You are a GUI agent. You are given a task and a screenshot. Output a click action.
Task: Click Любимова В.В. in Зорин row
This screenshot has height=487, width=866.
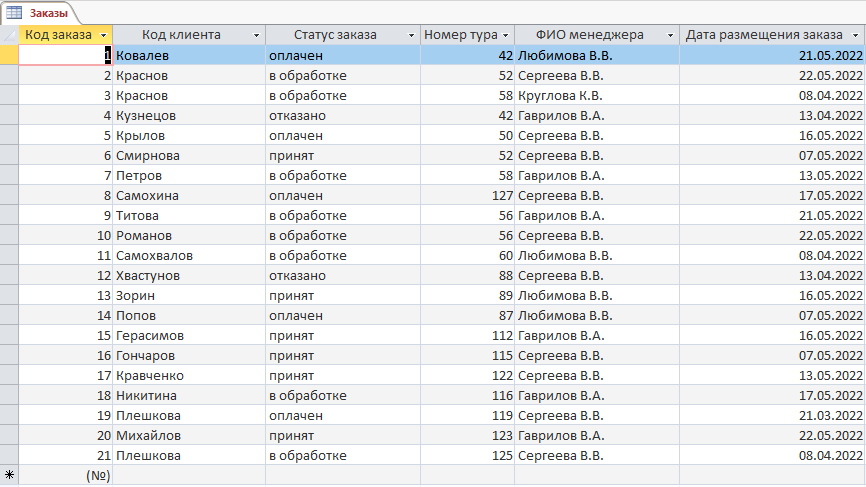pyautogui.click(x=597, y=295)
